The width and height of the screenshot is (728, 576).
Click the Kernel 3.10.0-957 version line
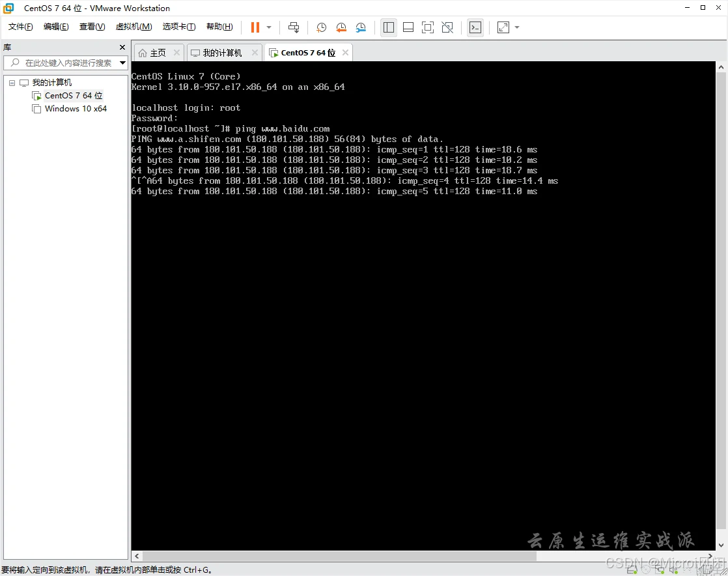238,87
